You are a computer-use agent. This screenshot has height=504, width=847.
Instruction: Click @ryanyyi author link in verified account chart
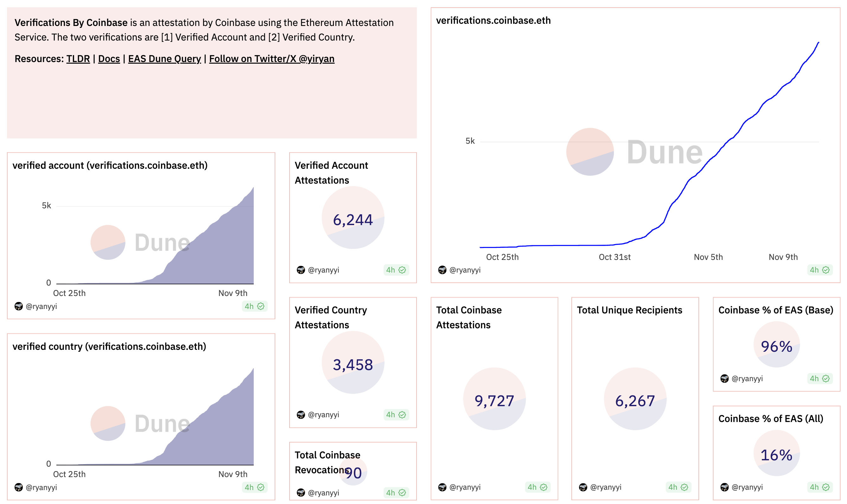(x=41, y=306)
